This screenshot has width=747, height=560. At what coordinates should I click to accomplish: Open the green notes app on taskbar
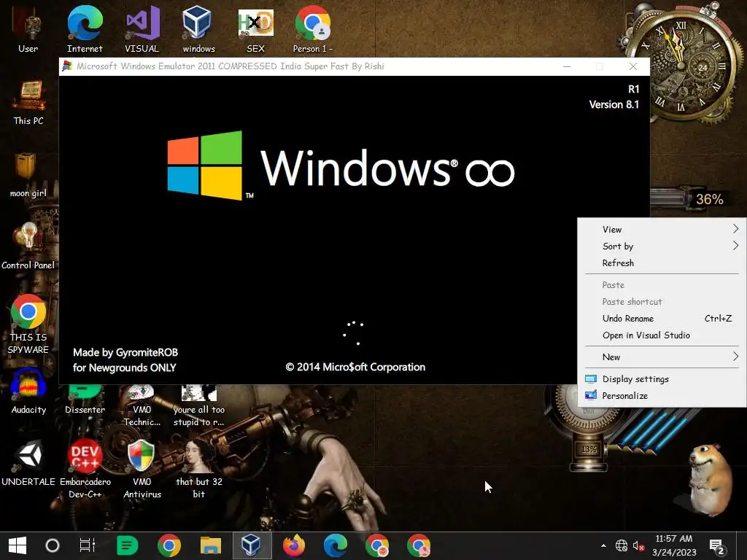[x=127, y=545]
